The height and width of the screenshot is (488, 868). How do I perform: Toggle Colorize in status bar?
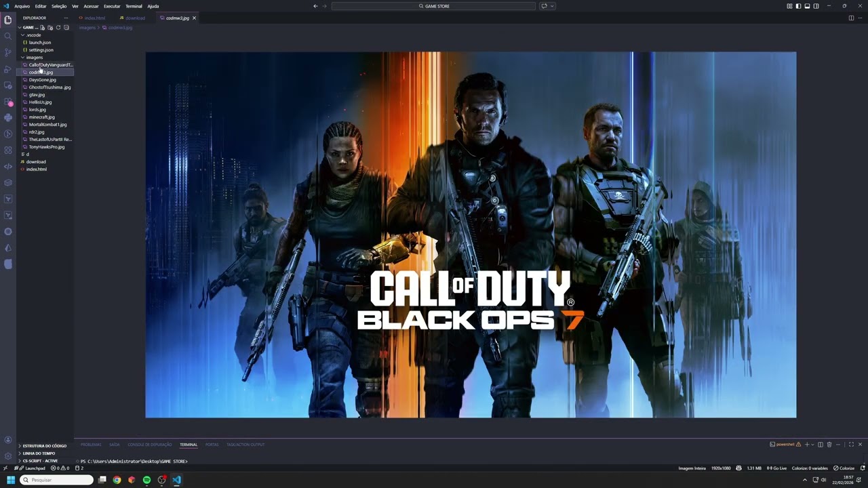click(x=844, y=468)
